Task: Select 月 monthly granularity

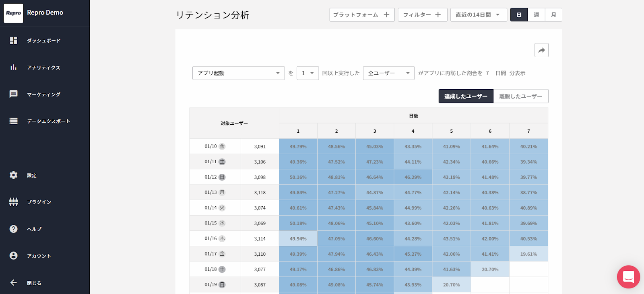Action: tap(553, 15)
